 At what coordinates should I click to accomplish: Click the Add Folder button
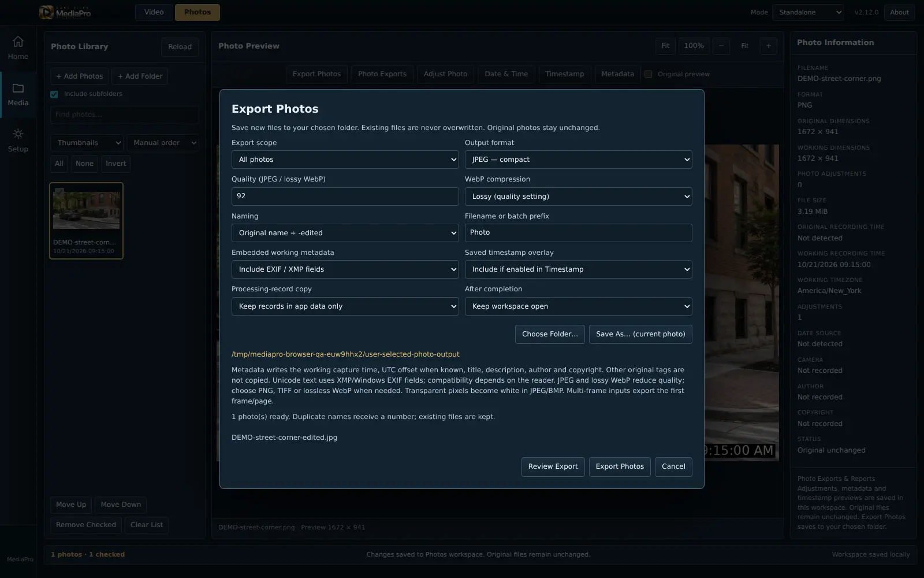point(140,76)
